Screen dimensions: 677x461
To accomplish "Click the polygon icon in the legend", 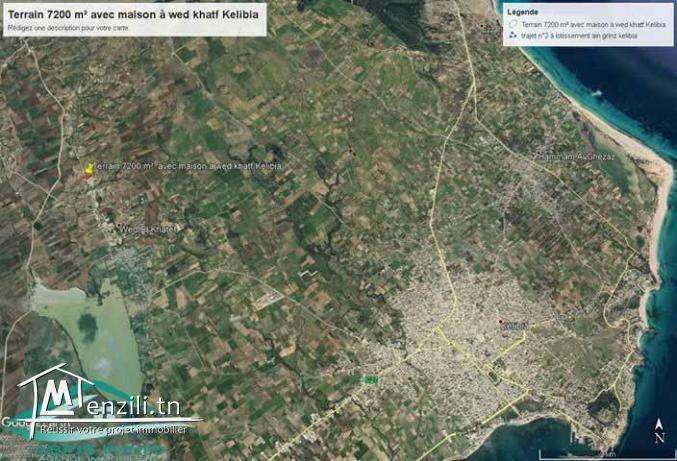I will point(513,24).
